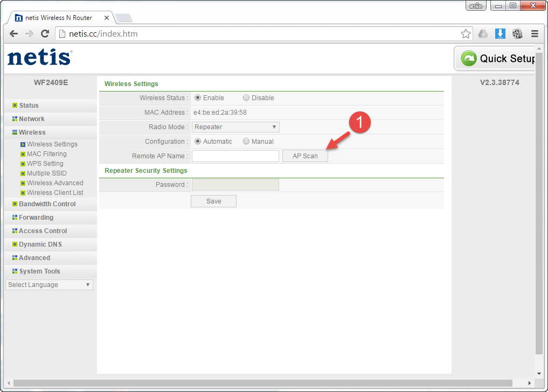This screenshot has height=392, width=548.
Task: Click the netis logo
Action: (x=40, y=57)
